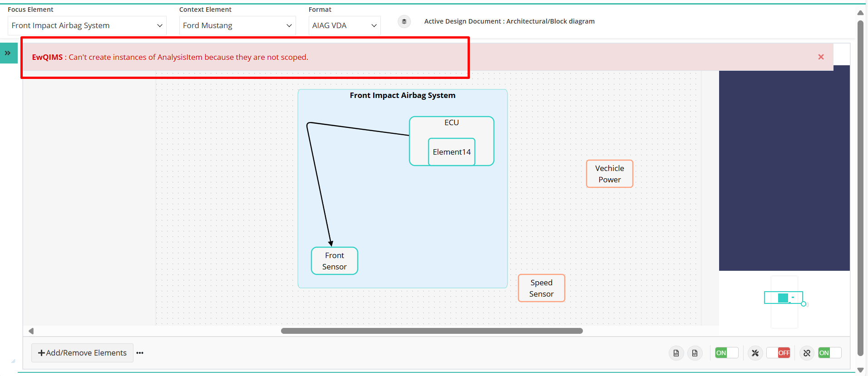Image resolution: width=868 pixels, height=376 pixels.
Task: Click the broken link unlink icon
Action: (807, 353)
